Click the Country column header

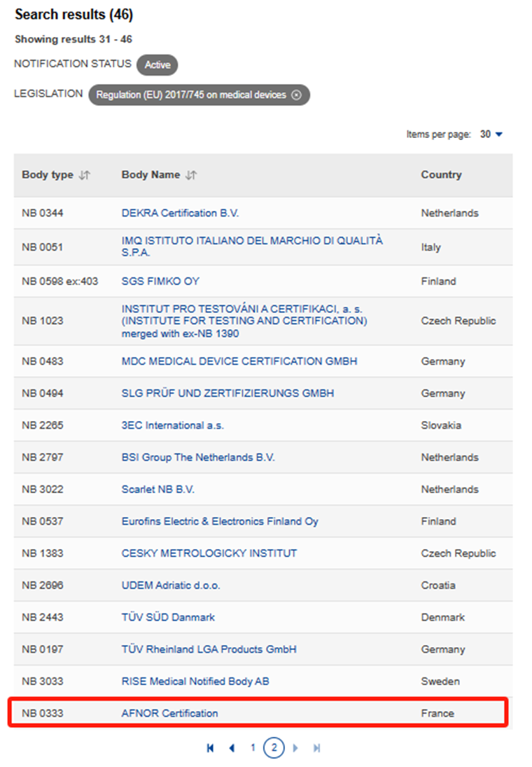441,175
